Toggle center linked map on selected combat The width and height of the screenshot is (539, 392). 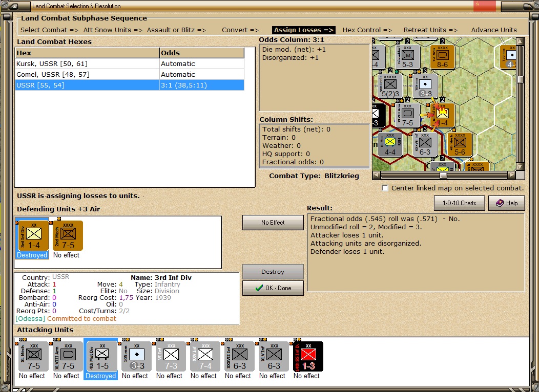[385, 188]
